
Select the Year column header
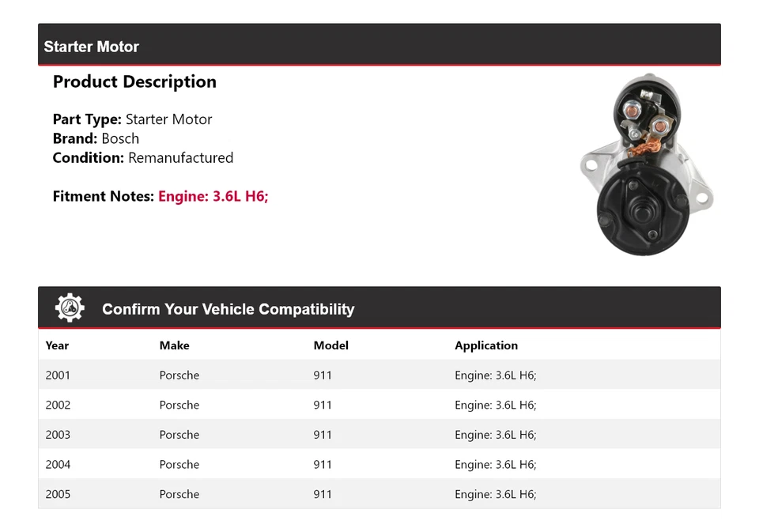coord(57,345)
